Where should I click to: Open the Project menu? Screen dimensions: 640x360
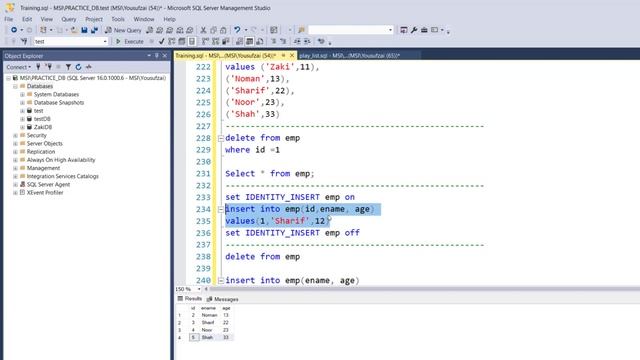click(94, 19)
